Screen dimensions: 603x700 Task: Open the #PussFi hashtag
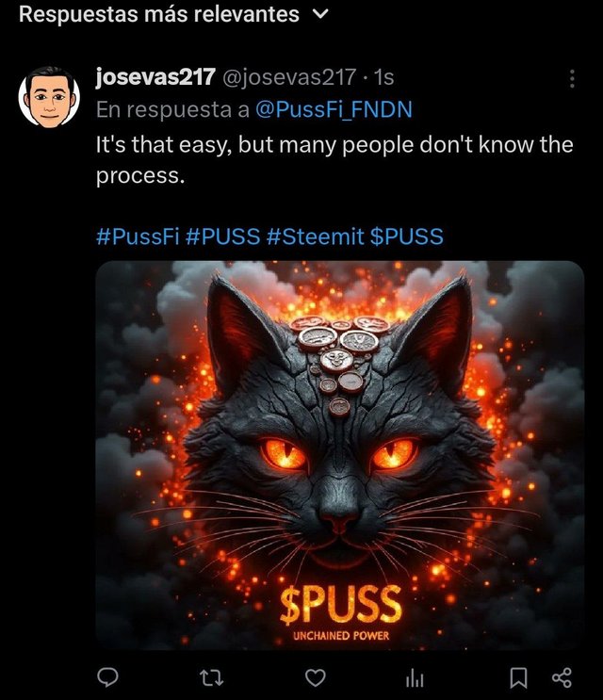(138, 236)
